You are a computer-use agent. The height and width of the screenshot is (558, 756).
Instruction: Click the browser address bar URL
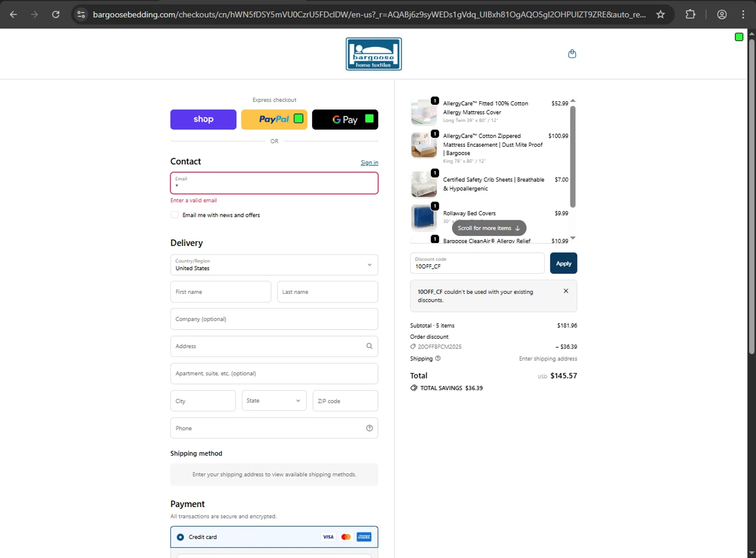(x=369, y=15)
